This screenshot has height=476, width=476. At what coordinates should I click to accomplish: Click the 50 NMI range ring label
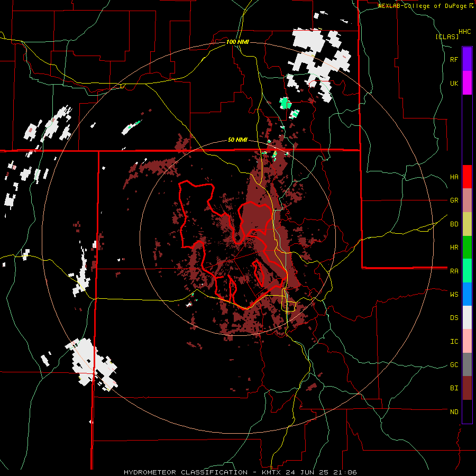(x=237, y=140)
